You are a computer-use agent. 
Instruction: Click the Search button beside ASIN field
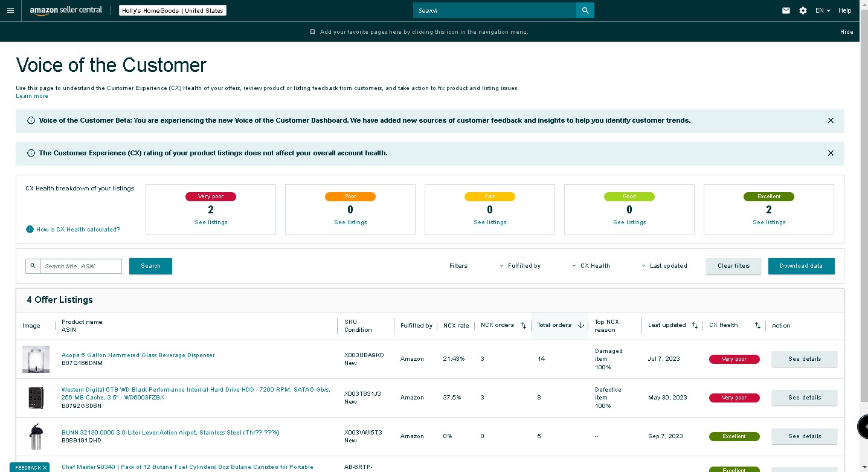(150, 266)
